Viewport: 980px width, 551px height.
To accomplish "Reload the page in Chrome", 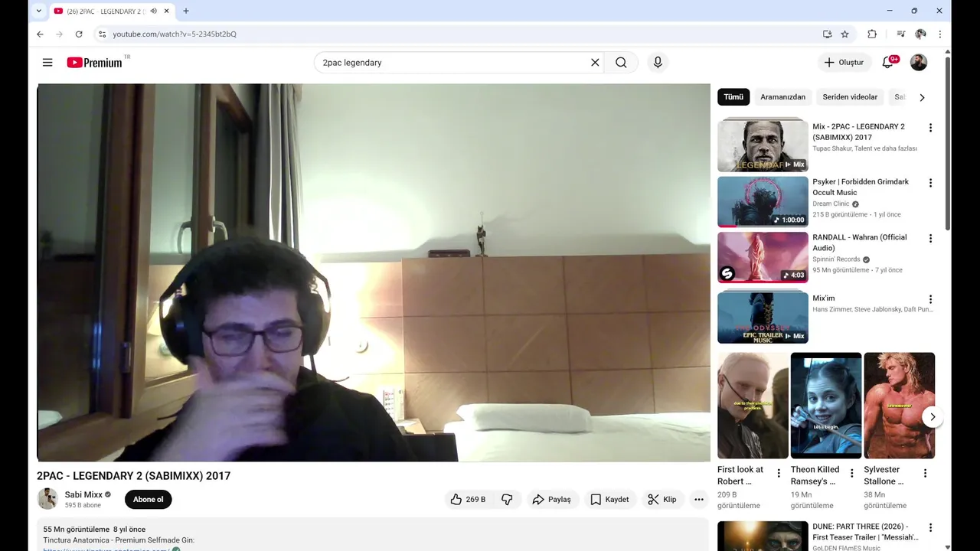I will tap(79, 34).
